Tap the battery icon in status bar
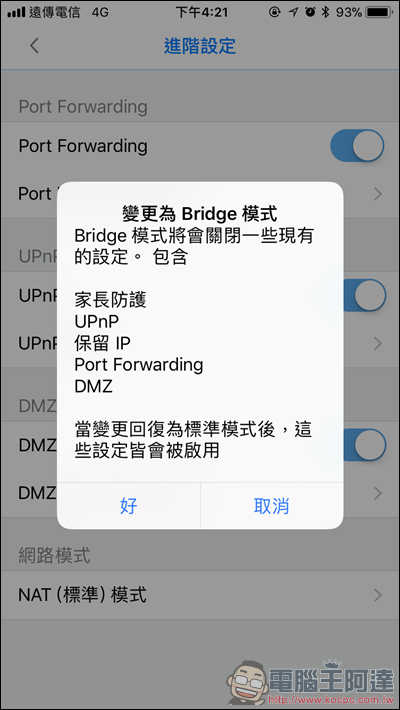The height and width of the screenshot is (710, 400). [x=380, y=12]
